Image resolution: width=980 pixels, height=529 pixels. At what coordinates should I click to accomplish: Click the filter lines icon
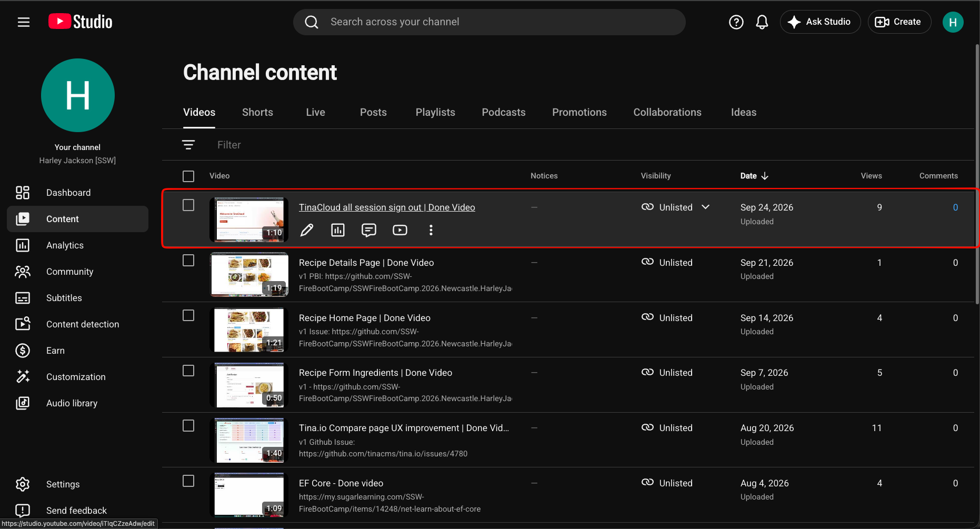pos(188,145)
